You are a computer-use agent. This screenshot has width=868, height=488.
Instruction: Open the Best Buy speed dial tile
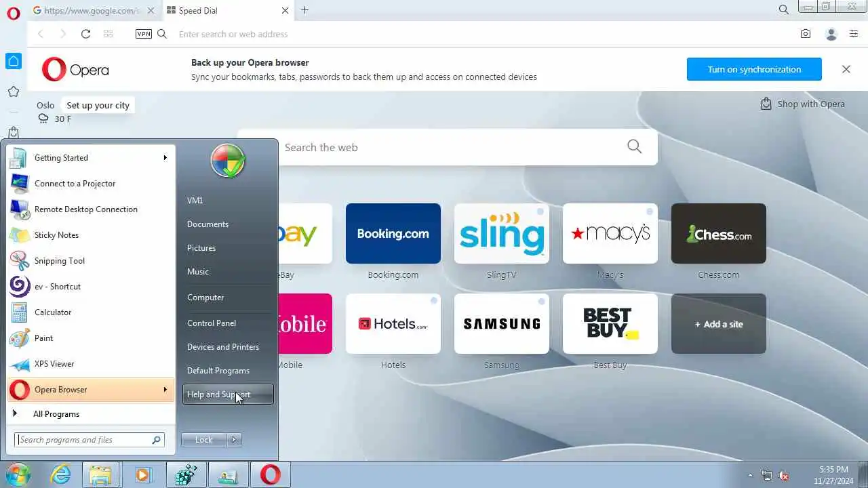610,324
